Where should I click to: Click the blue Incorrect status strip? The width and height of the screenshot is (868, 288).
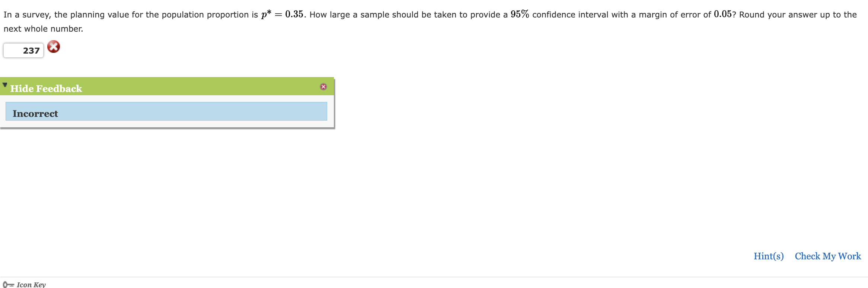click(166, 111)
